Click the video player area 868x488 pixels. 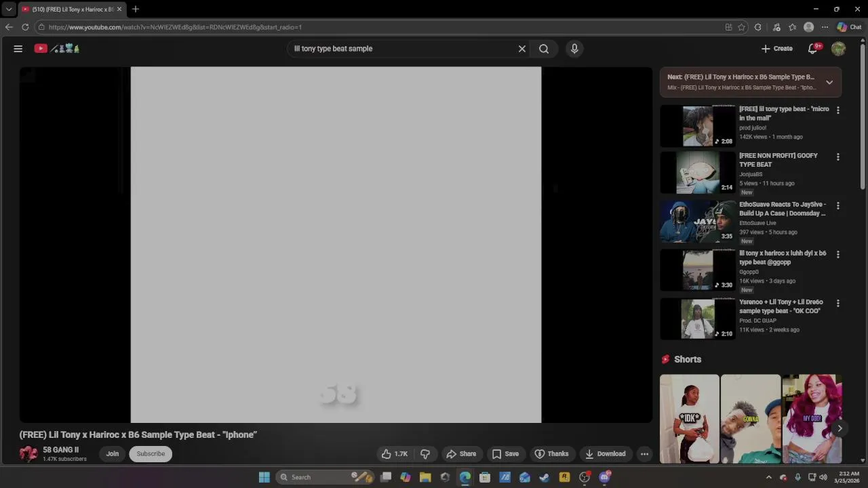[x=336, y=245]
